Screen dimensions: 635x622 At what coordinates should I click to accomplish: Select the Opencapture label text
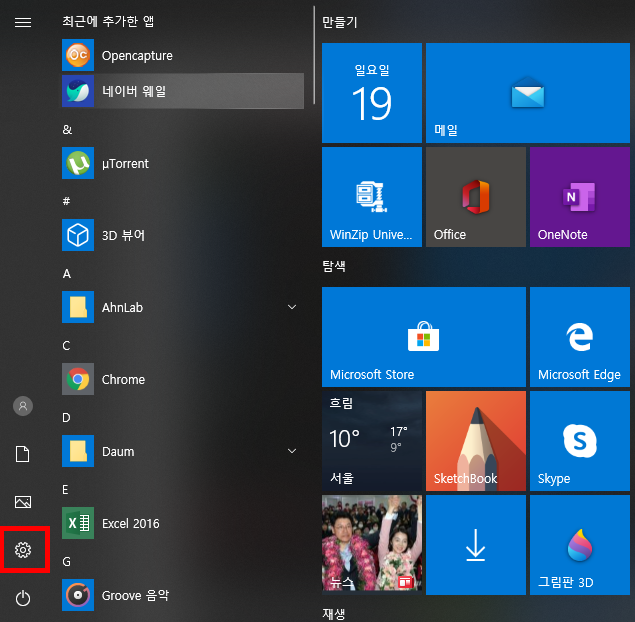click(137, 56)
